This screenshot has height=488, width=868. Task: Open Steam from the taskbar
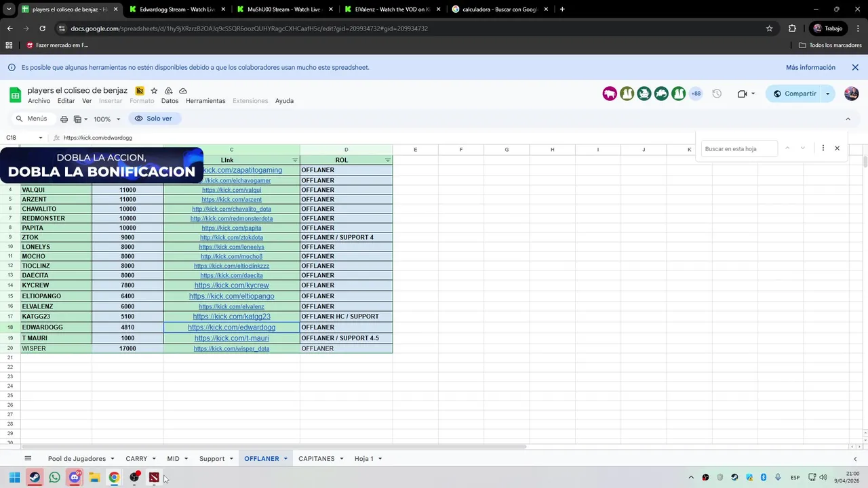pyautogui.click(x=35, y=477)
